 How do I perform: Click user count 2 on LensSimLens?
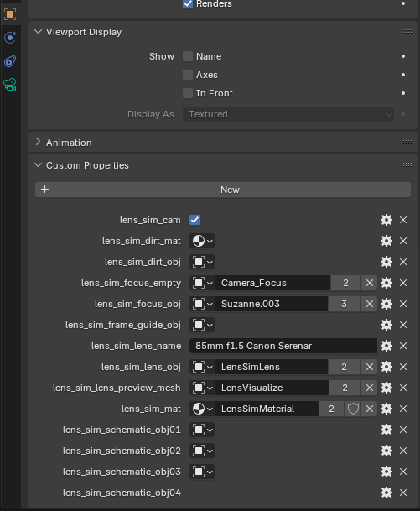pos(345,367)
